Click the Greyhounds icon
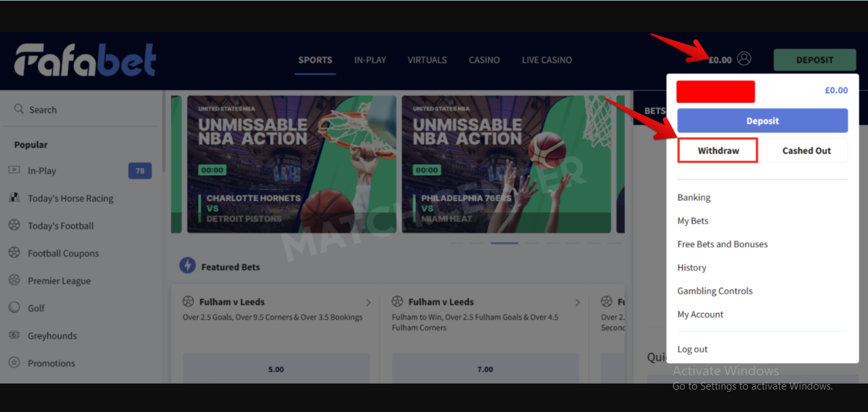Viewport: 868px width, 412px height. click(14, 335)
